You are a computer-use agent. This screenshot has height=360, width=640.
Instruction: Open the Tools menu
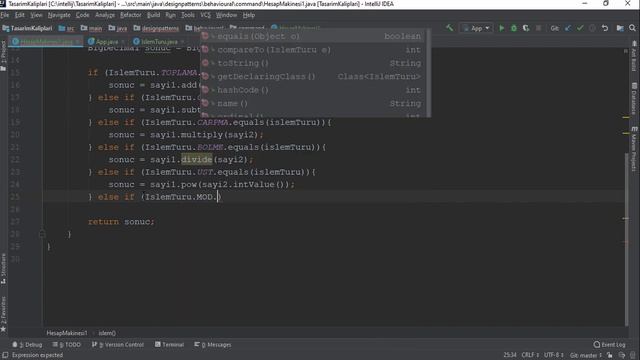(188, 15)
